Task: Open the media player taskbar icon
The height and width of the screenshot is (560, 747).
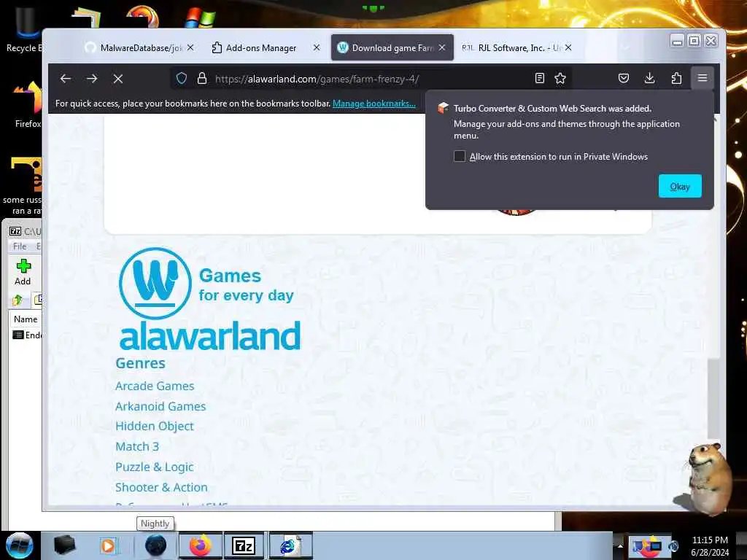Action: click(108, 545)
